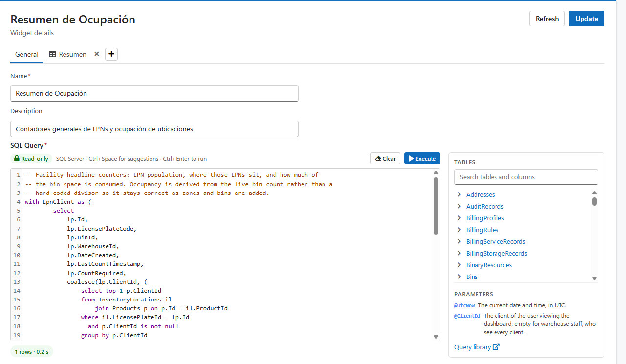Viewport: 626px width, 364px height.
Task: Expand the BillingStorageRecords table
Action: point(459,253)
